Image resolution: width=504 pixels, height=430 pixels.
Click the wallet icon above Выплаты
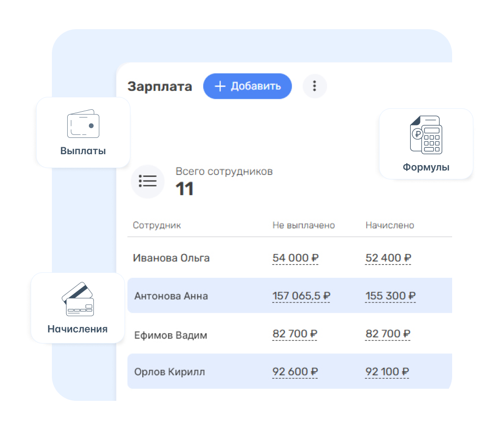83,124
